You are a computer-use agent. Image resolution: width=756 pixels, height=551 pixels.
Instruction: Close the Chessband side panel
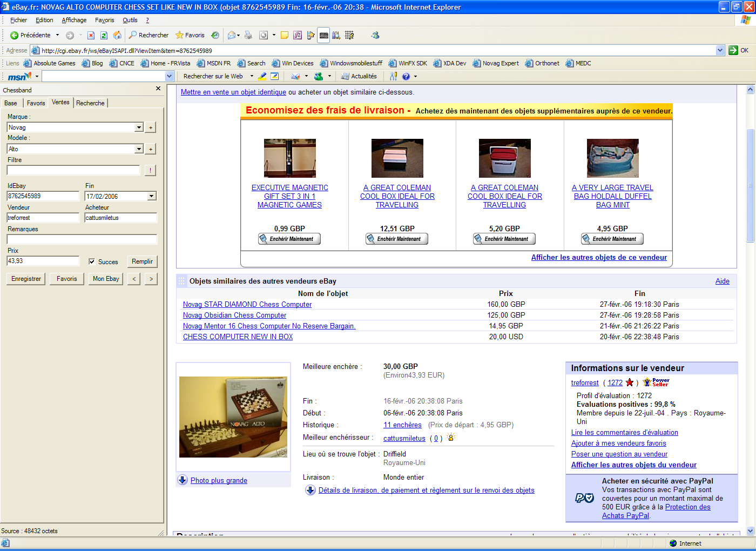158,89
